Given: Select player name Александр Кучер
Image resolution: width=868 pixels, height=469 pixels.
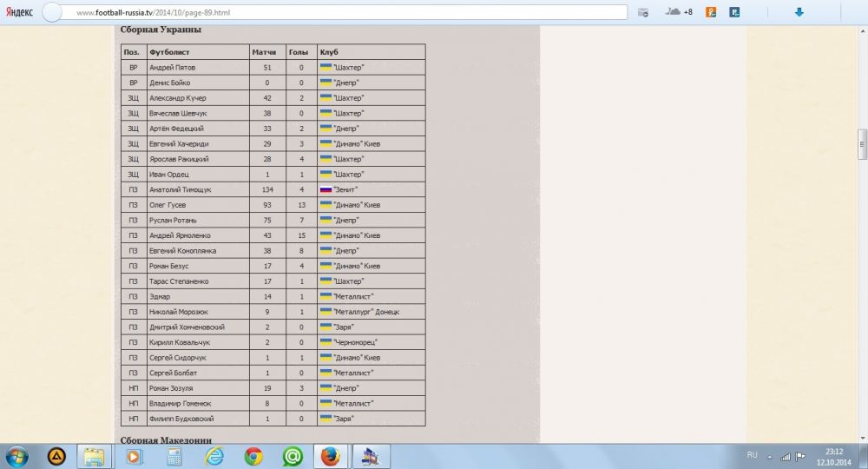Looking at the screenshot, I should point(178,98).
